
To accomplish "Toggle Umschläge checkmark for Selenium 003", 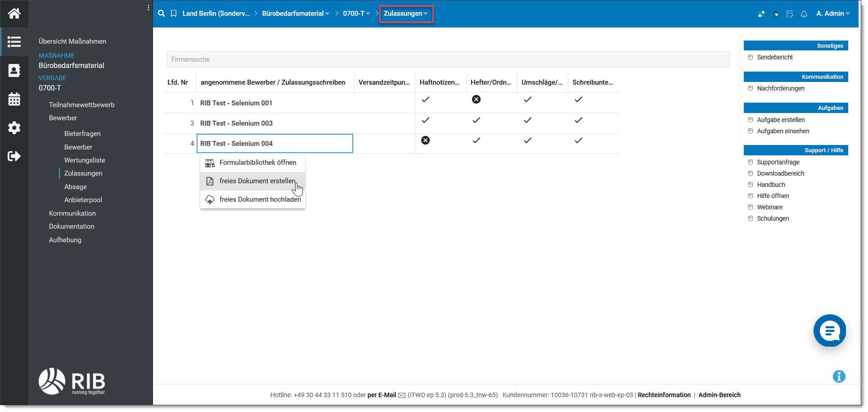I will pos(527,120).
